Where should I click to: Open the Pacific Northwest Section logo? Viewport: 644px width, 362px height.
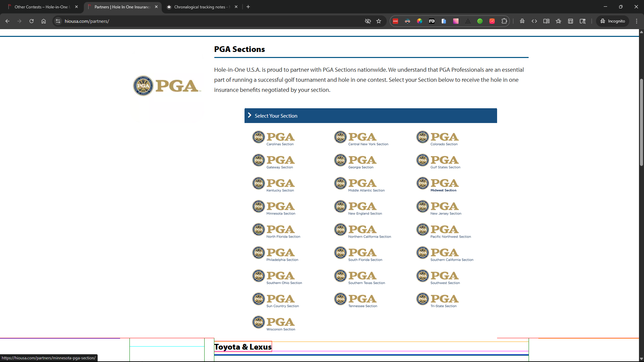pyautogui.click(x=444, y=231)
